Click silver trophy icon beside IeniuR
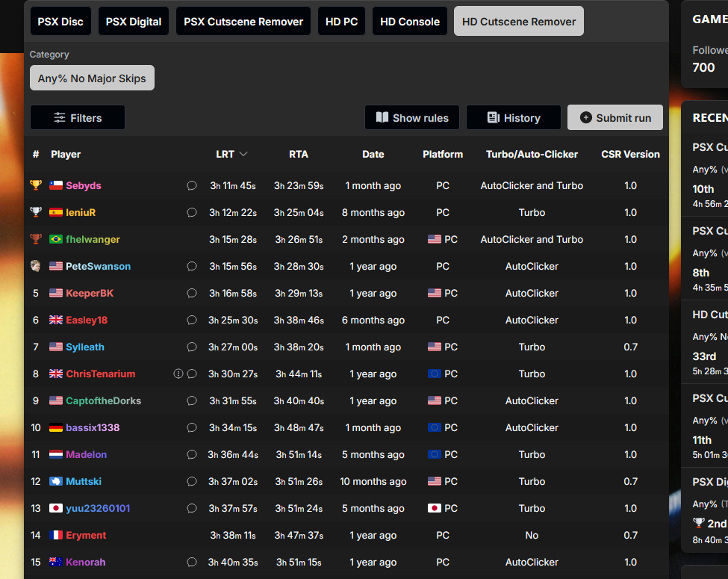The width and height of the screenshot is (728, 579). pyautogui.click(x=36, y=212)
